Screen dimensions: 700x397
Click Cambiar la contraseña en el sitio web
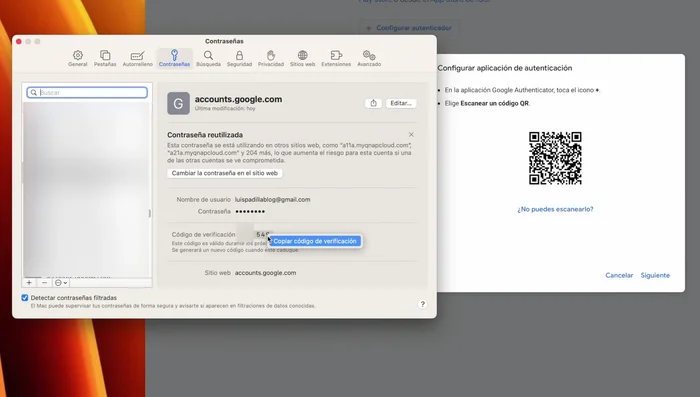[225, 173]
